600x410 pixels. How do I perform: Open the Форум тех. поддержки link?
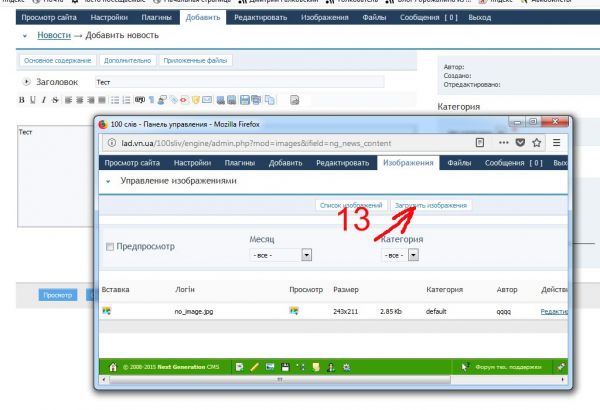coord(508,367)
